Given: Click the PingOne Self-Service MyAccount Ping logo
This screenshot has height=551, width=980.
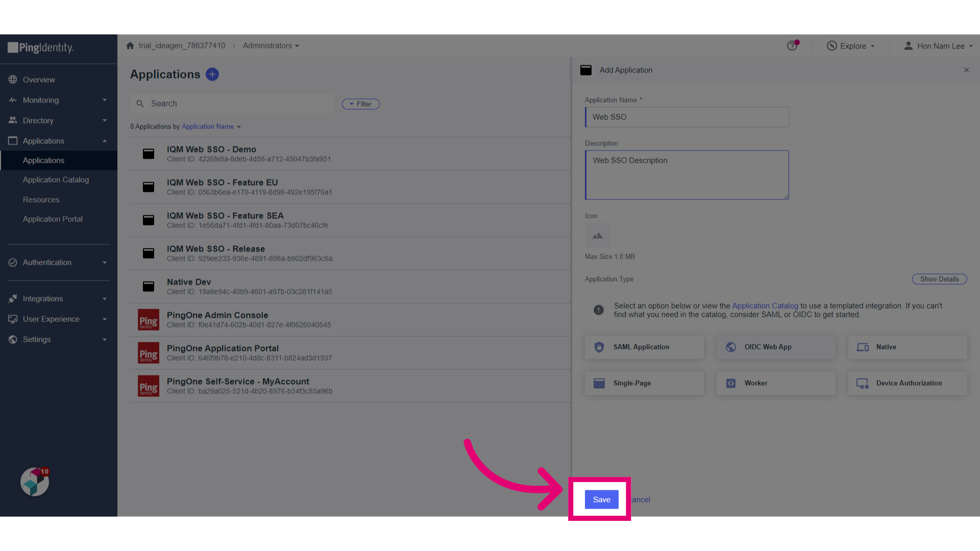Looking at the screenshot, I should coord(149,386).
